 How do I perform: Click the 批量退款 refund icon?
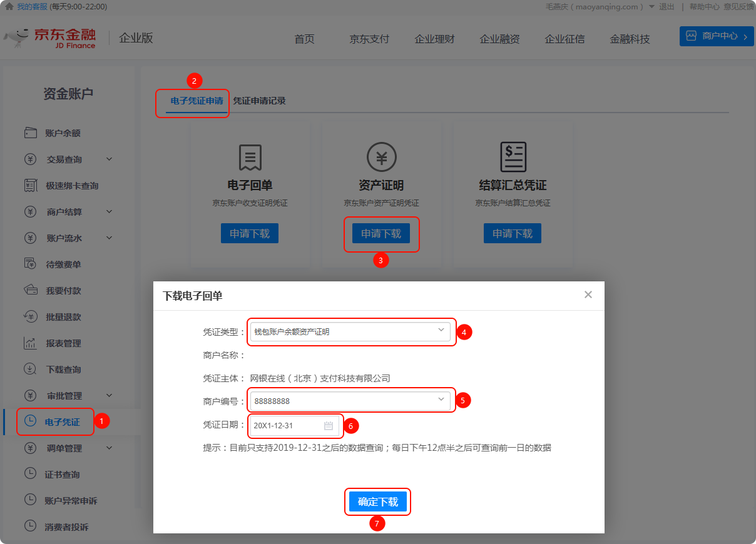(30, 317)
